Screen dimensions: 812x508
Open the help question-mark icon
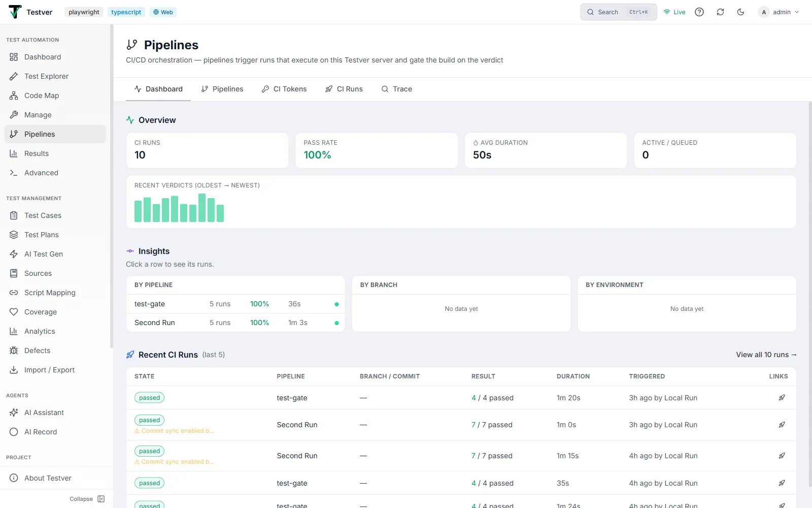pos(699,12)
